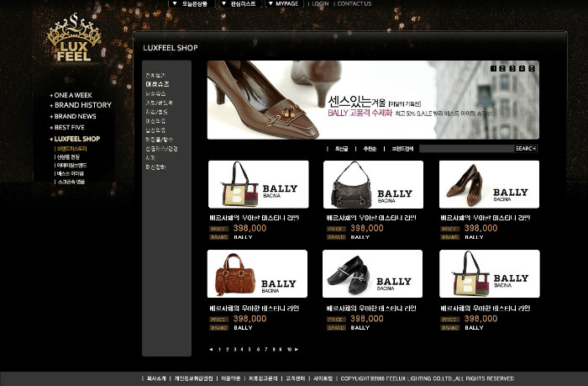Click BALLY brand text under brown handbag
Image resolution: width=588 pixels, height=386 pixels.
(243, 328)
